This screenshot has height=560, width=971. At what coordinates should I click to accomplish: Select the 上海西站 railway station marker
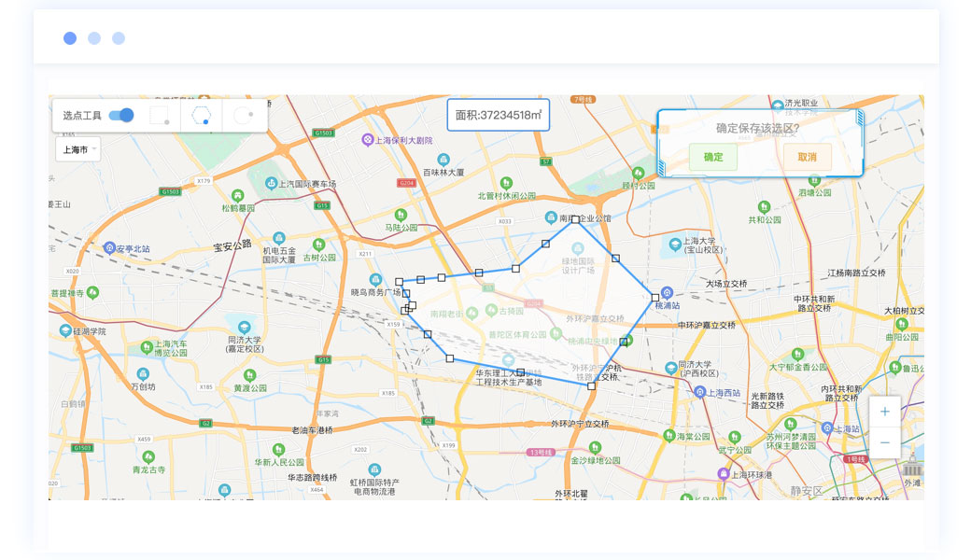pos(699,392)
